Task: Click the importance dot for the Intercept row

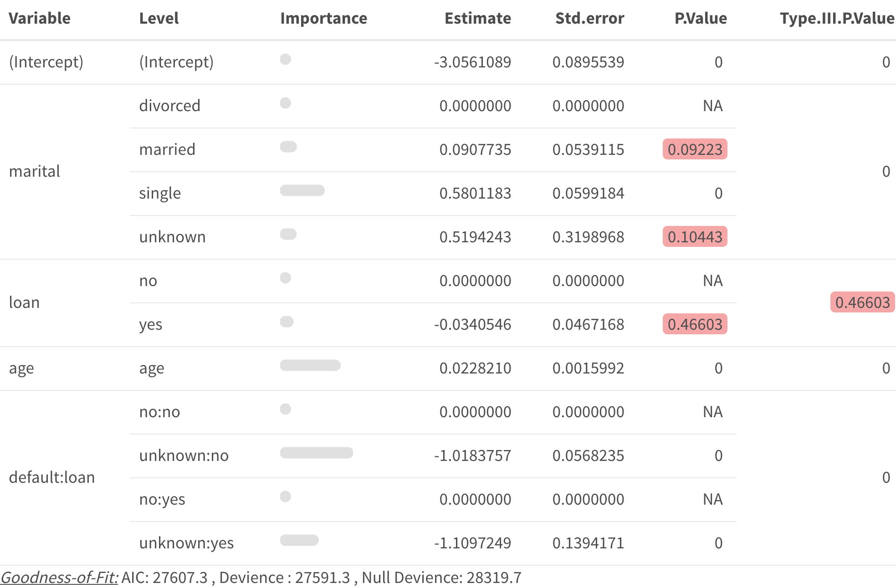Action: 286,59
